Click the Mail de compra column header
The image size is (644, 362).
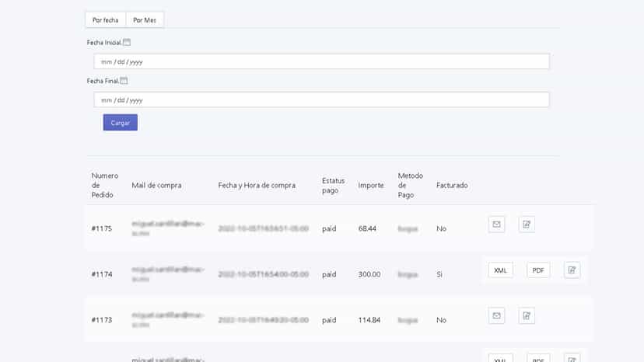click(x=156, y=185)
